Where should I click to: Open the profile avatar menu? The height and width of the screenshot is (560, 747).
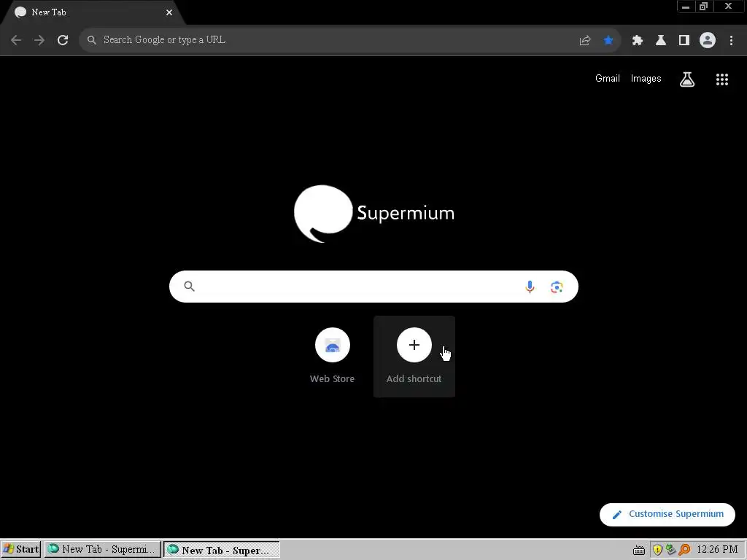point(707,41)
